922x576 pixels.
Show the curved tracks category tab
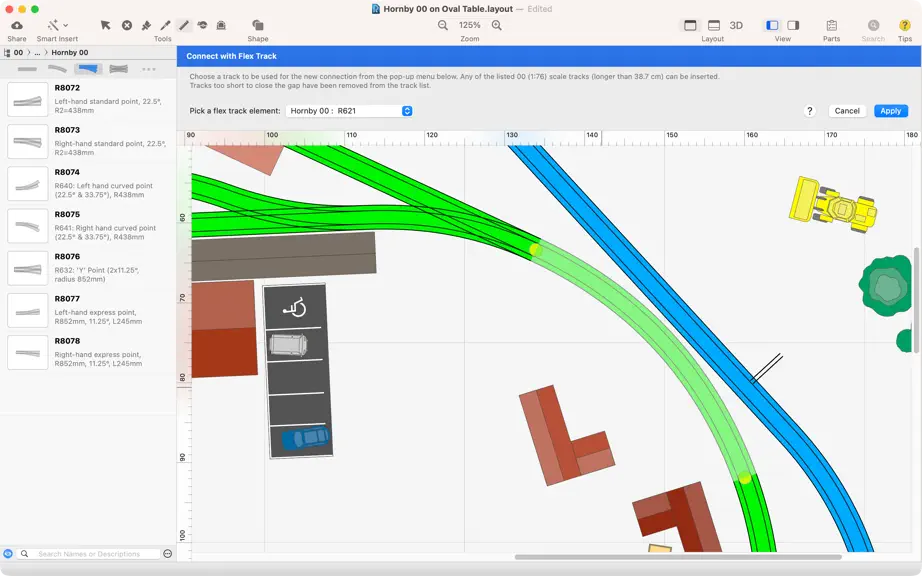(57, 69)
